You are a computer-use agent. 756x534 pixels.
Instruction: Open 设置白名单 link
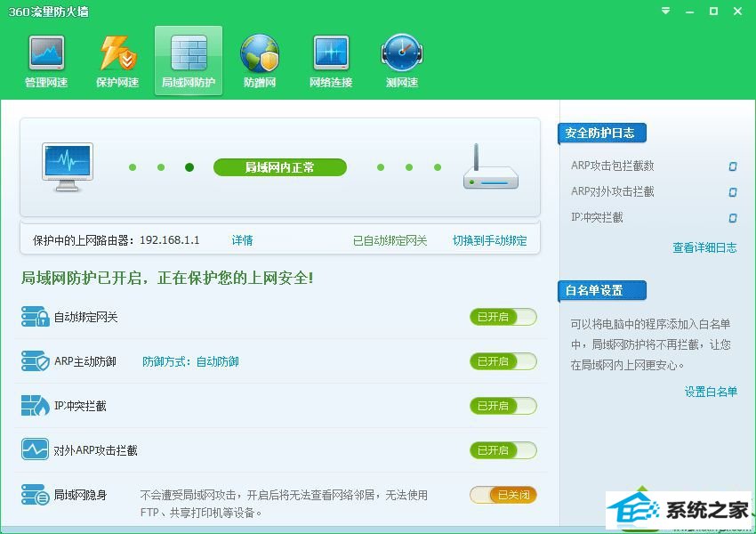[711, 392]
